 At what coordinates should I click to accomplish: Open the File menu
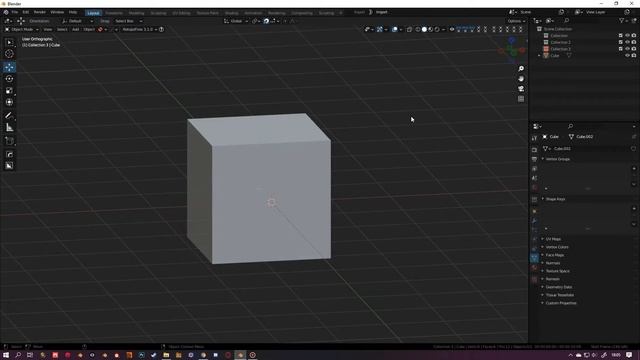tap(15, 12)
